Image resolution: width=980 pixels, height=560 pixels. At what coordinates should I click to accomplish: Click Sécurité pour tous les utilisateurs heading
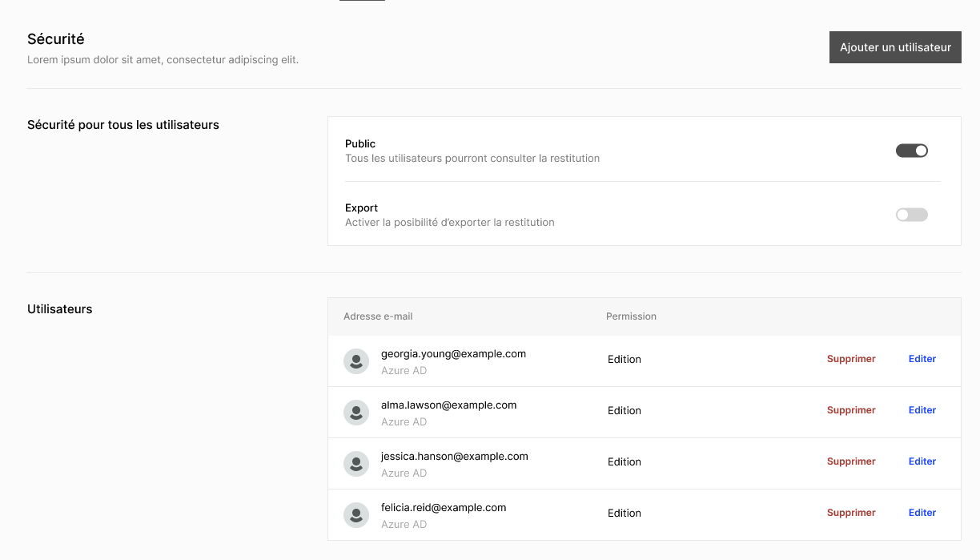tap(123, 125)
